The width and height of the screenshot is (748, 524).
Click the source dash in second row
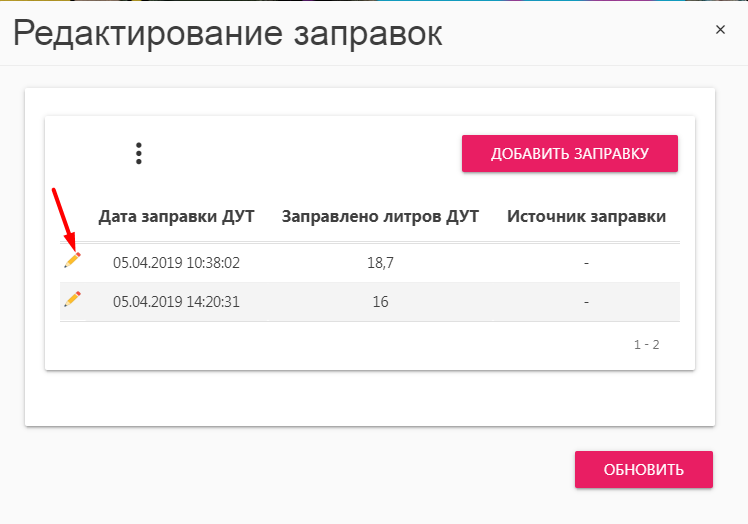[586, 302]
